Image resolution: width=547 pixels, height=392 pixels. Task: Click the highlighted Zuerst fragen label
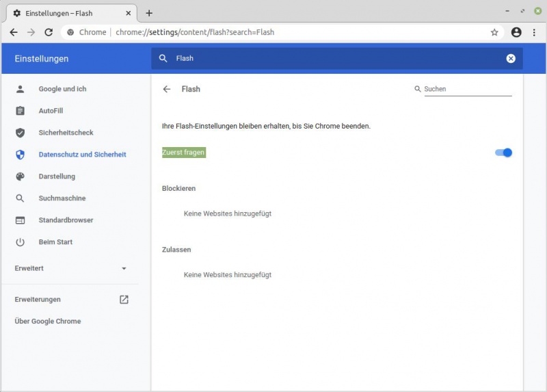[x=184, y=153]
